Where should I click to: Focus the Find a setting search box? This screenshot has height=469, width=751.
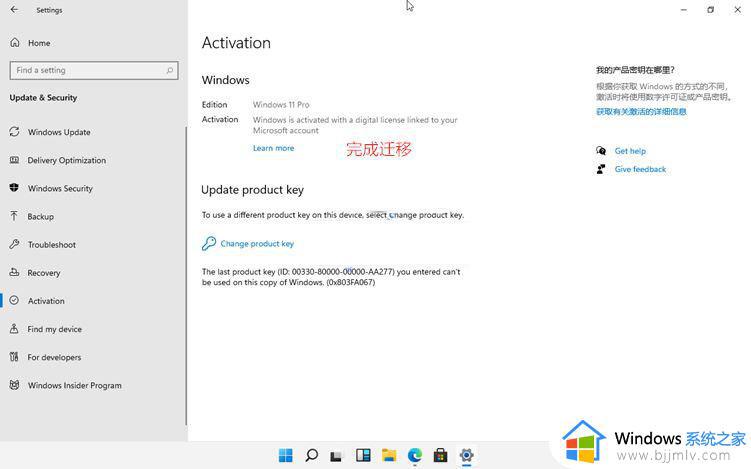tap(94, 70)
